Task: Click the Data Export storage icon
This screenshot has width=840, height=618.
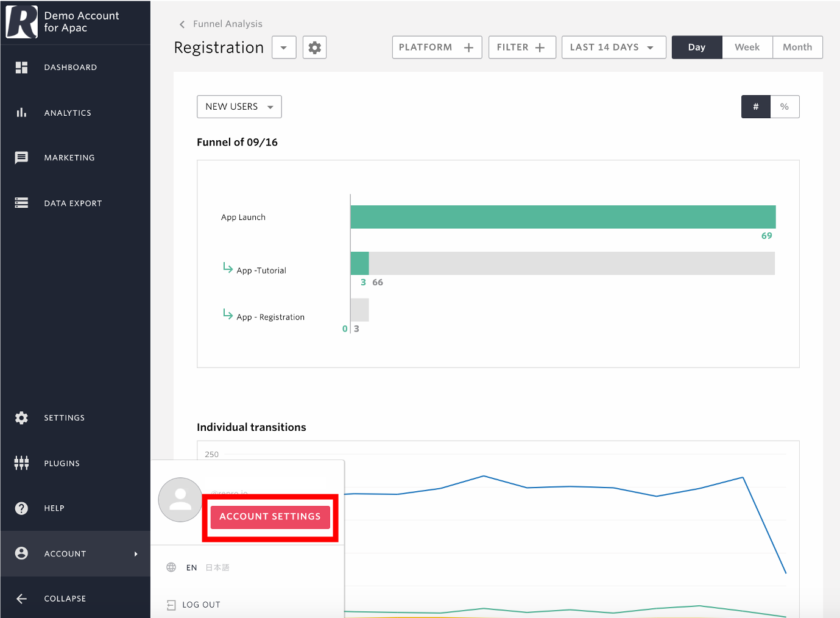Action: click(21, 203)
